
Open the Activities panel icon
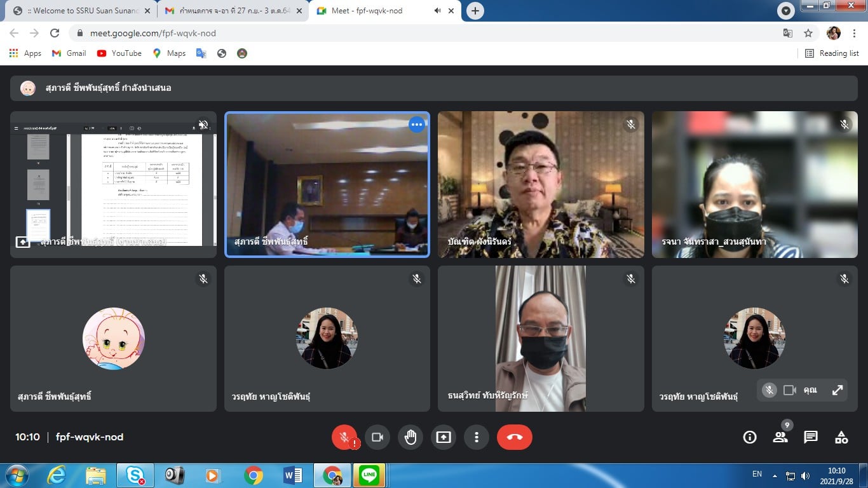click(841, 437)
